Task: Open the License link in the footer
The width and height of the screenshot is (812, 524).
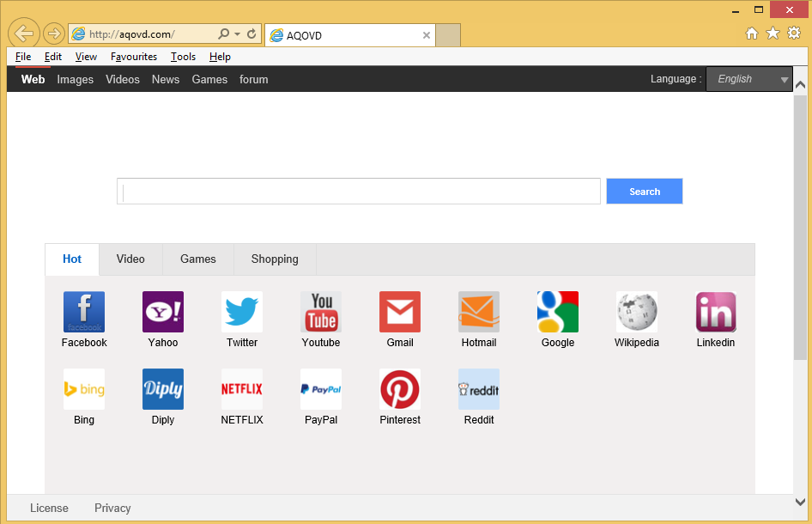Action: 49,508
